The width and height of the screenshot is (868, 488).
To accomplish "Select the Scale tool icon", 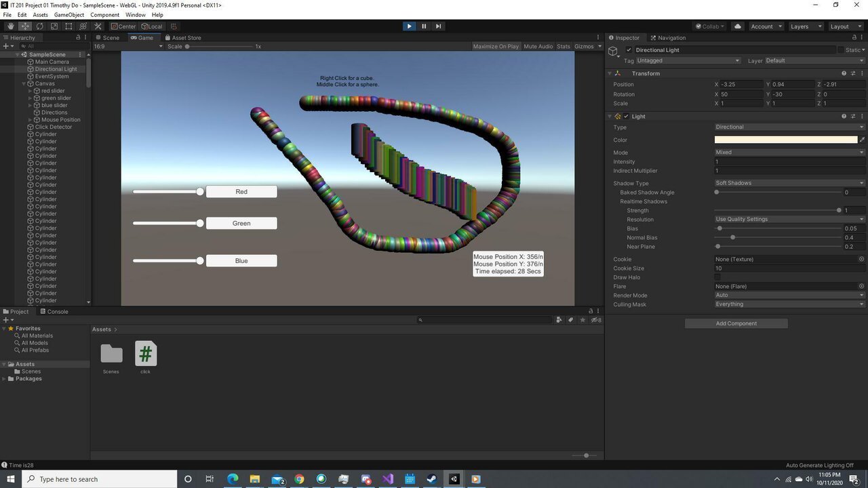I will (x=54, y=26).
